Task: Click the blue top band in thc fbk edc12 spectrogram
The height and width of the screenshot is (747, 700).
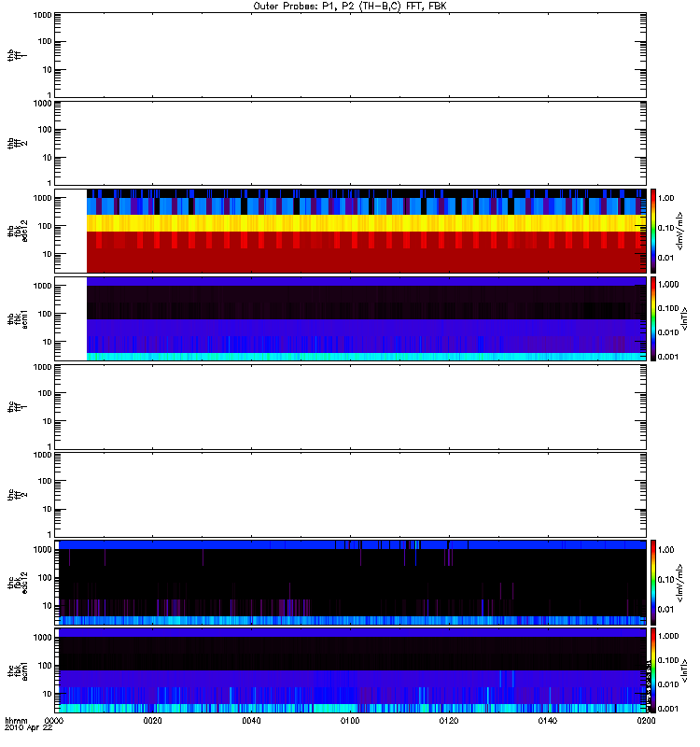Action: [353, 544]
